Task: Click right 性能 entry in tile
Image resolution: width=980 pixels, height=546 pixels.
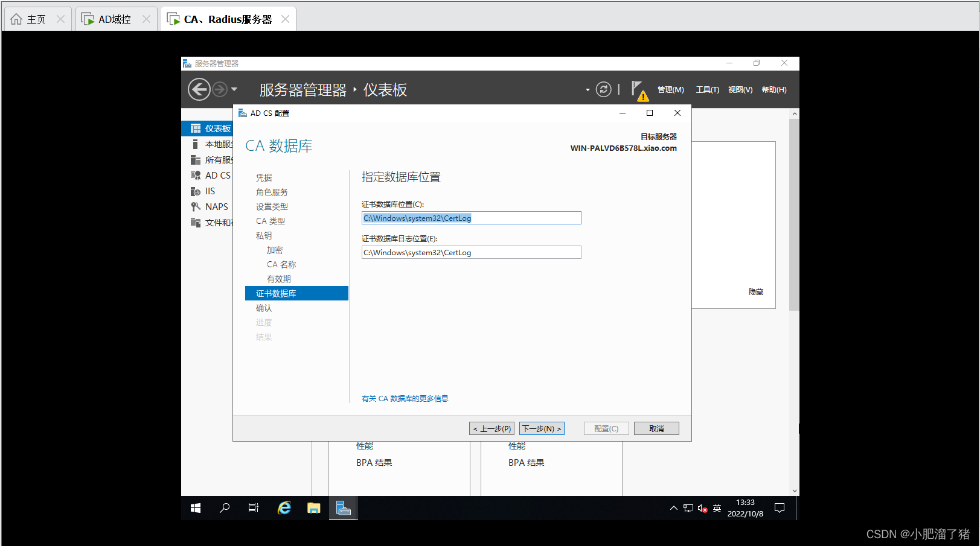Action: [x=517, y=446]
